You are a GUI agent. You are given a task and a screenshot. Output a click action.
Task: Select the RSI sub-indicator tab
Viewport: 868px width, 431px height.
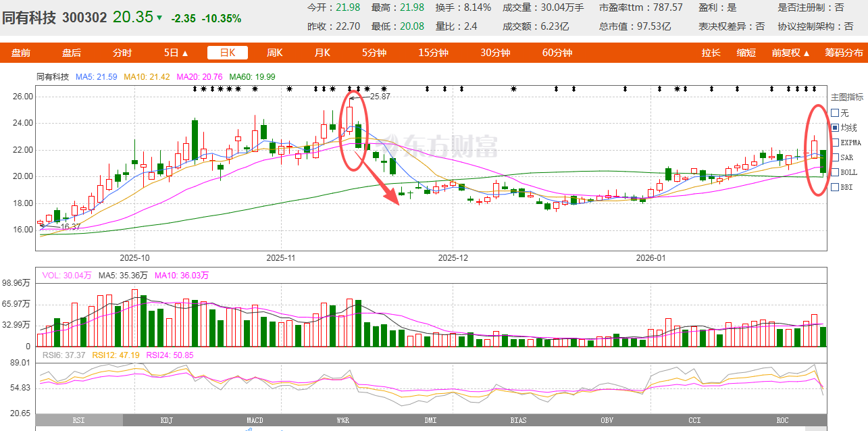[78, 420]
